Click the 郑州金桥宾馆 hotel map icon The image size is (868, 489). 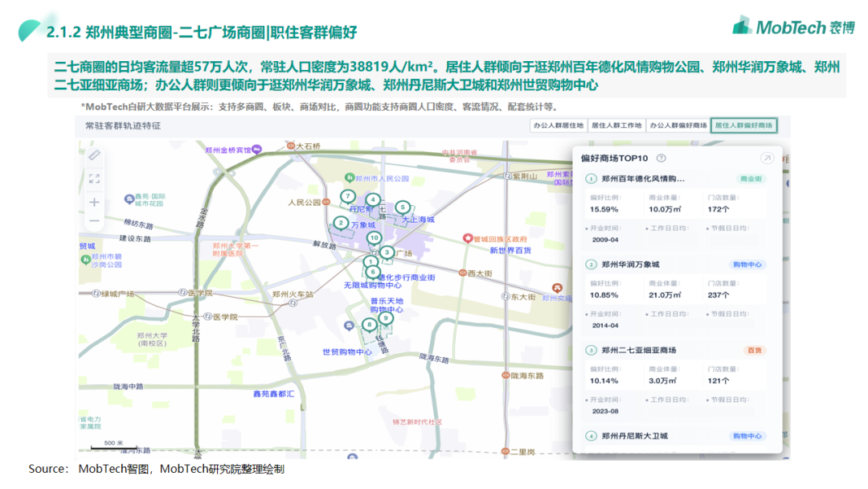tap(256, 150)
